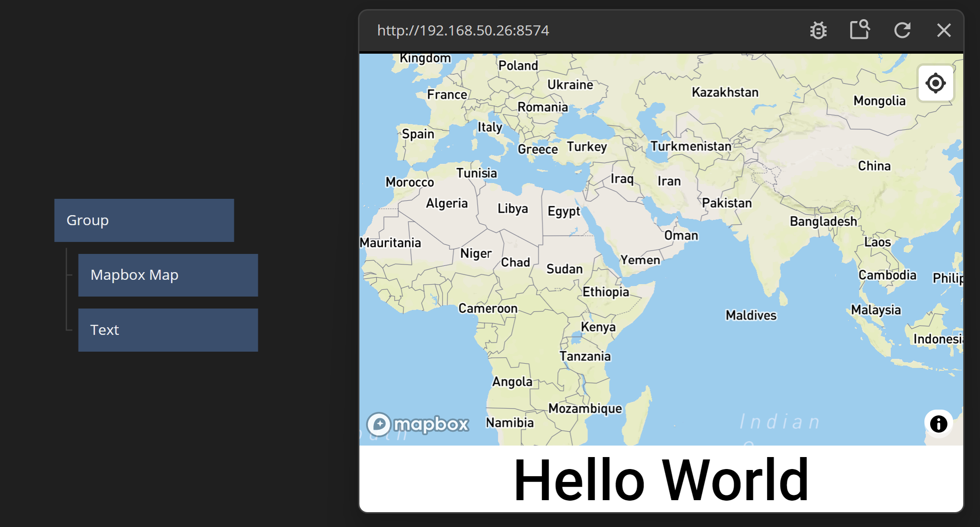Click on Egypt label on map
Viewport: 980px width, 527px height.
564,211
